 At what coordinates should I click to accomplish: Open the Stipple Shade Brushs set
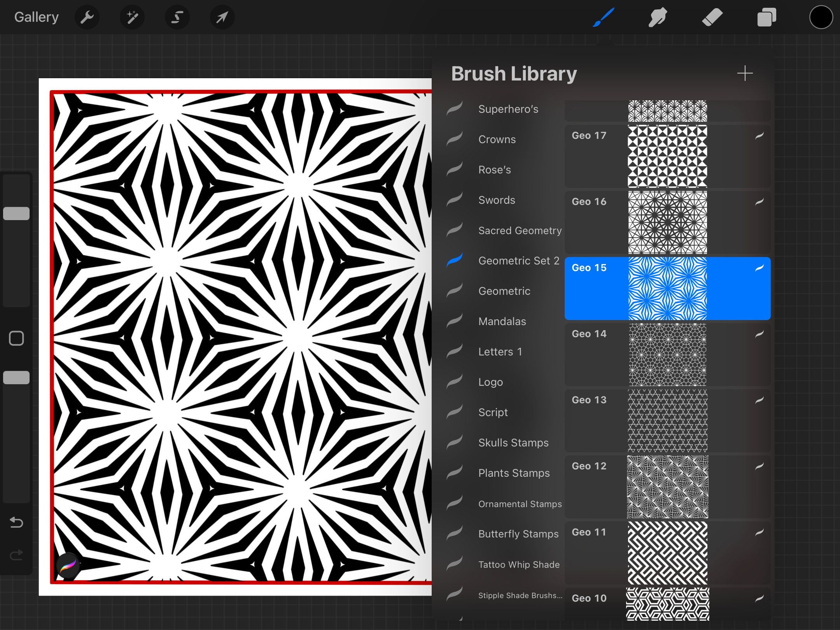click(x=520, y=595)
